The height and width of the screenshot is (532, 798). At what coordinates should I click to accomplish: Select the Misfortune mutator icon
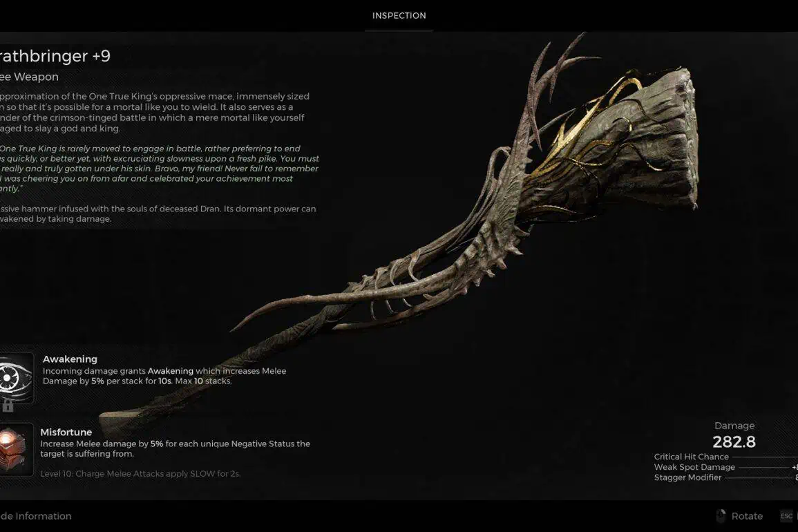(15, 450)
